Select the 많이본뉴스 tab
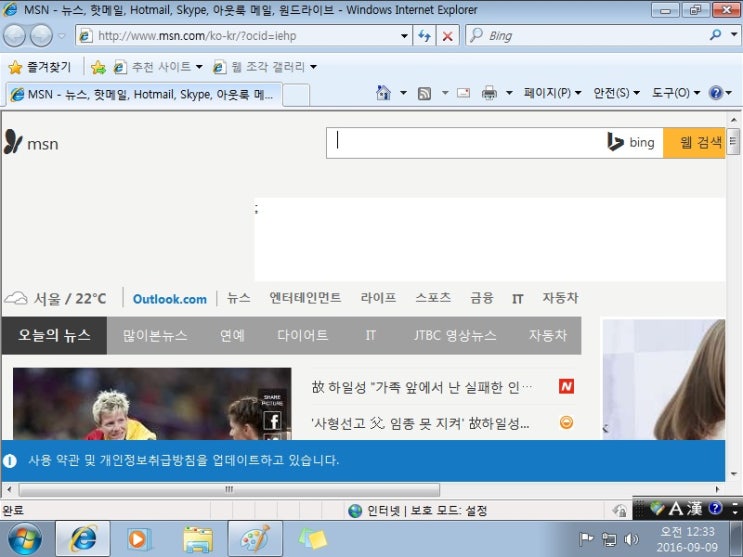 tap(155, 336)
